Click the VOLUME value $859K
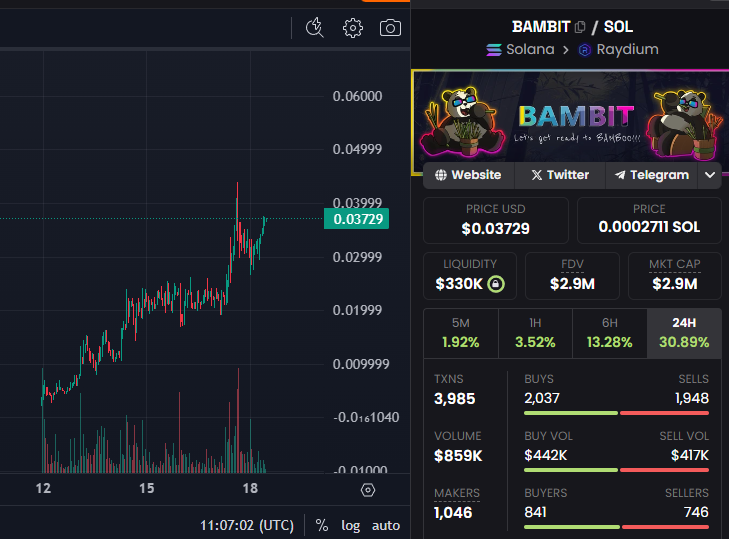 (x=458, y=455)
